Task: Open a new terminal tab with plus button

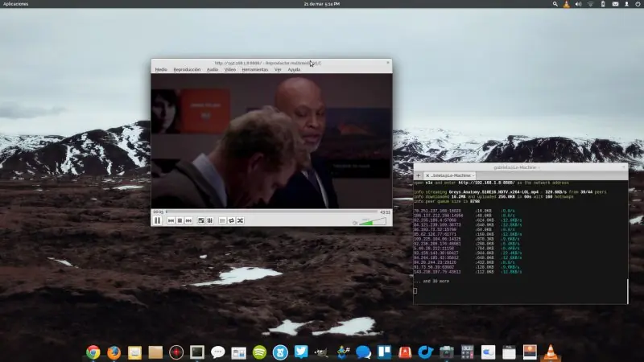Action: 418,175
